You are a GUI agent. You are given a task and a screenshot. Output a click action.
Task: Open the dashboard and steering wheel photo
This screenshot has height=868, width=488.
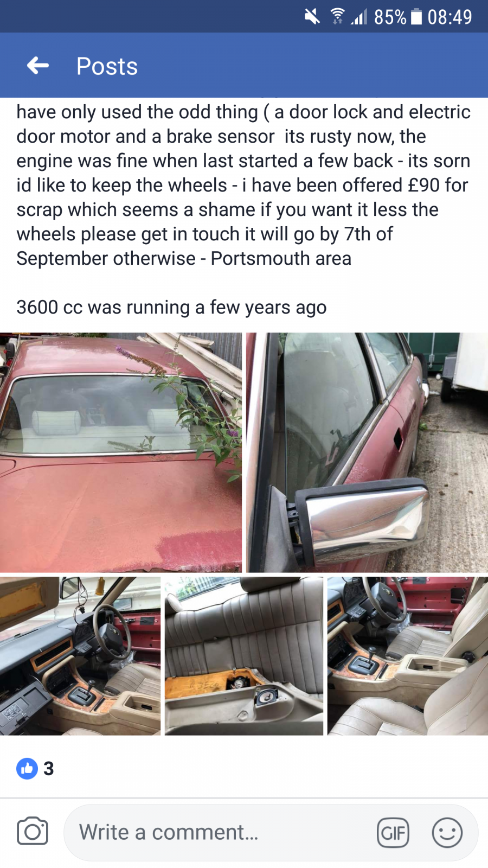click(x=80, y=656)
